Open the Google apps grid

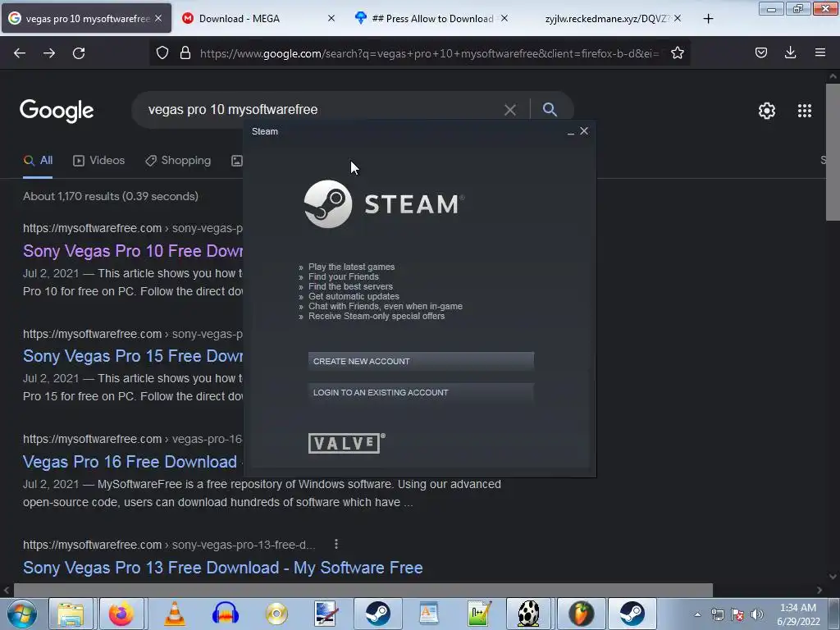click(x=805, y=111)
